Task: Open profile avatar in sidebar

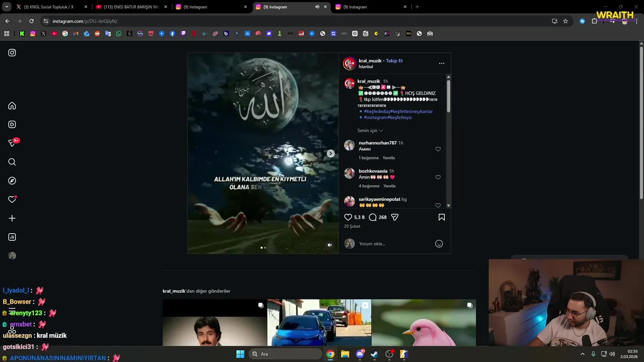Action: 12,256
